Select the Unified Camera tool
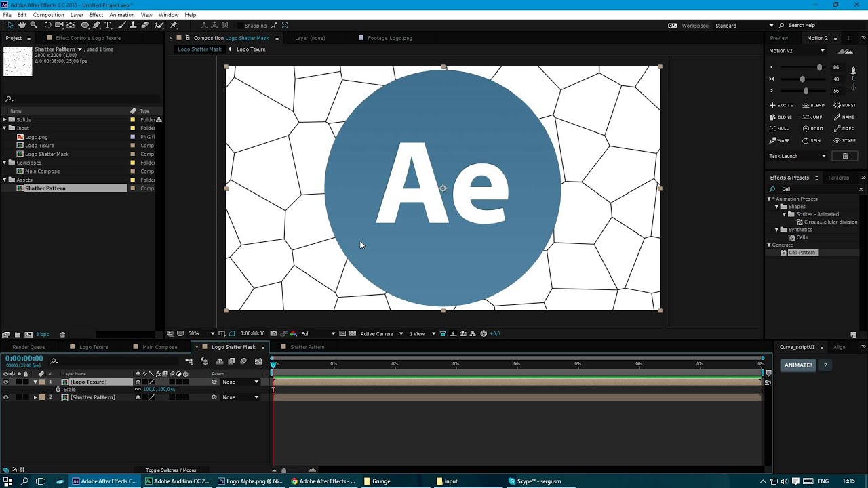The height and width of the screenshot is (488, 868). (59, 25)
